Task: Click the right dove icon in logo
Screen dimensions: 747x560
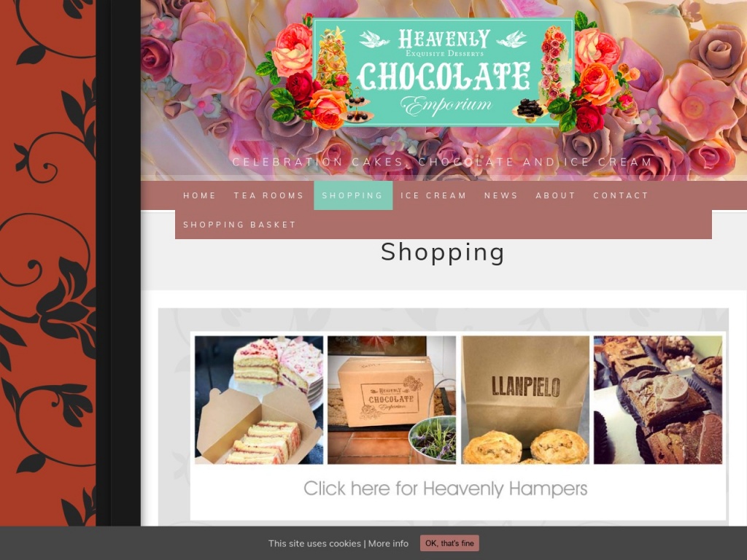Action: pyautogui.click(x=511, y=39)
